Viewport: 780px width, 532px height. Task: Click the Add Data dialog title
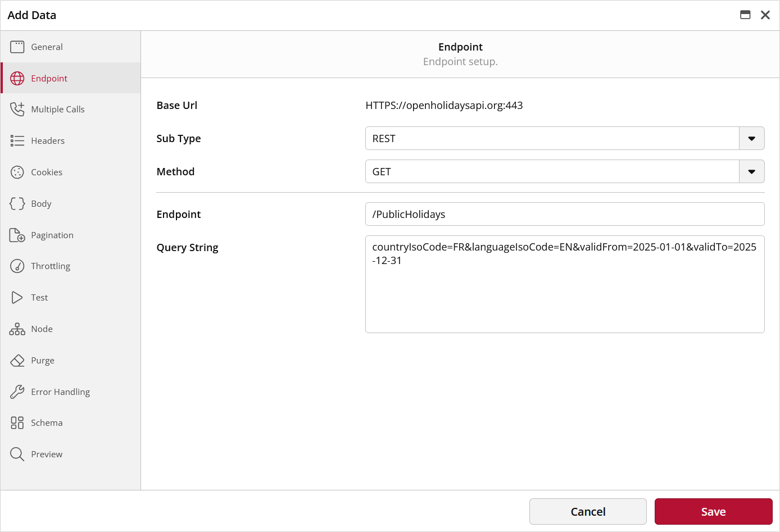tap(32, 15)
